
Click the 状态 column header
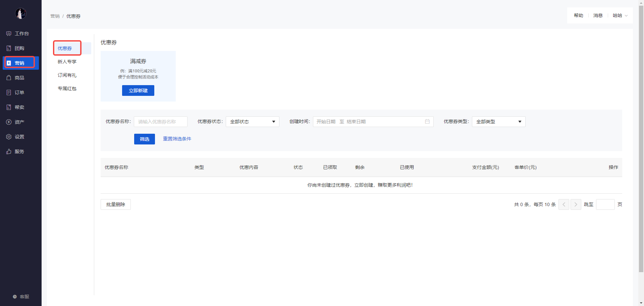click(298, 167)
